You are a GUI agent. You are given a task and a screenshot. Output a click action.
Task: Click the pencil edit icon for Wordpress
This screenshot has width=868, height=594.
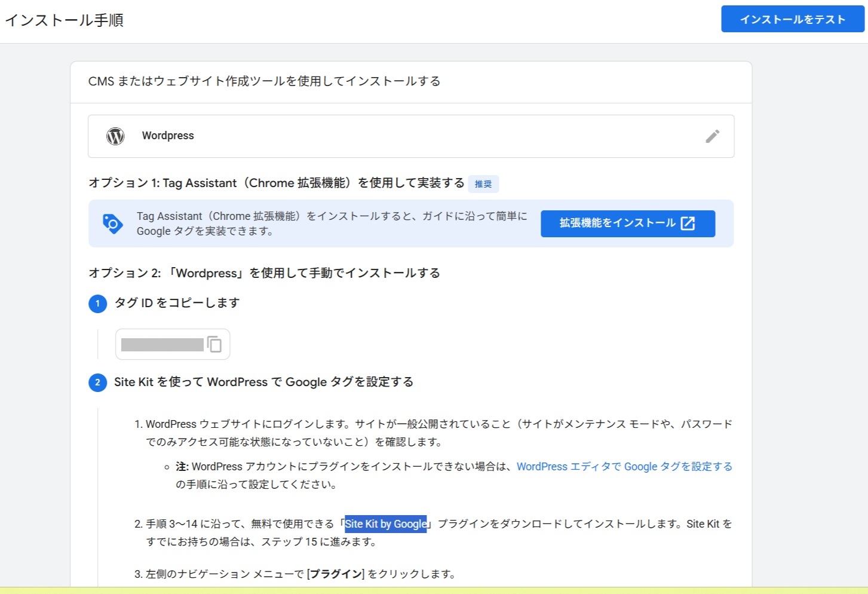[x=712, y=136]
